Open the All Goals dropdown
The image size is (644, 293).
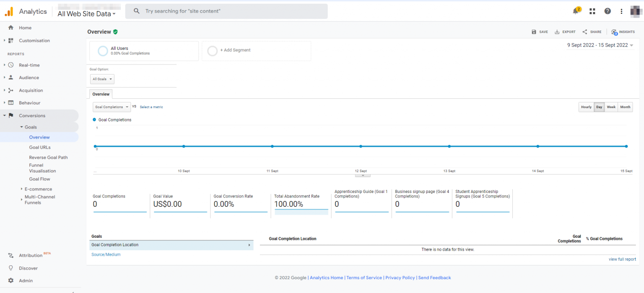[x=102, y=79]
